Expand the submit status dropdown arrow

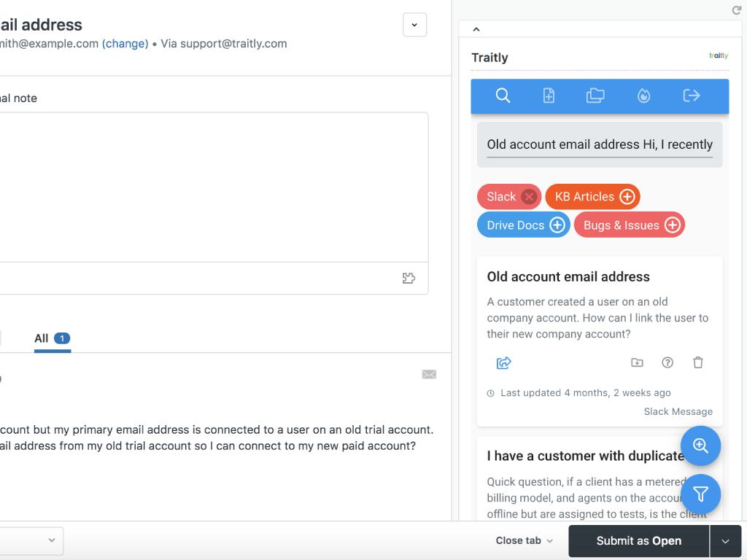click(x=725, y=541)
